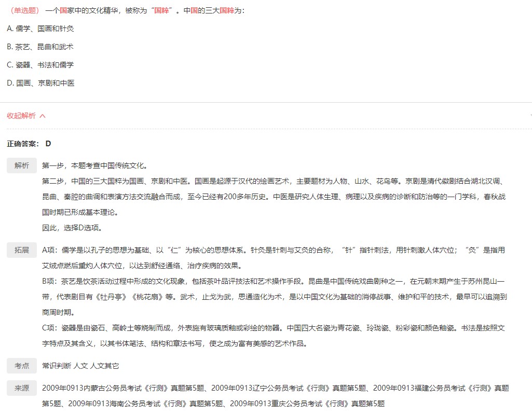
Task: Click the 正确答案 D text
Action: coord(29,144)
